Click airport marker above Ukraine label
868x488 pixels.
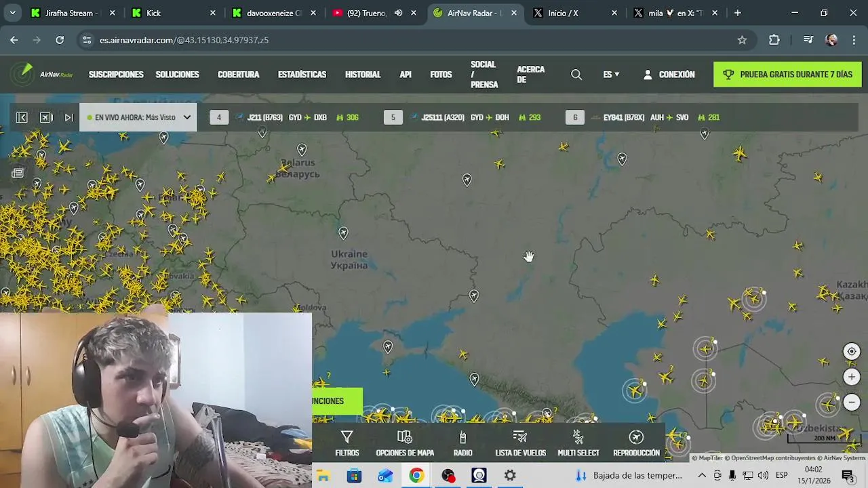[343, 233]
